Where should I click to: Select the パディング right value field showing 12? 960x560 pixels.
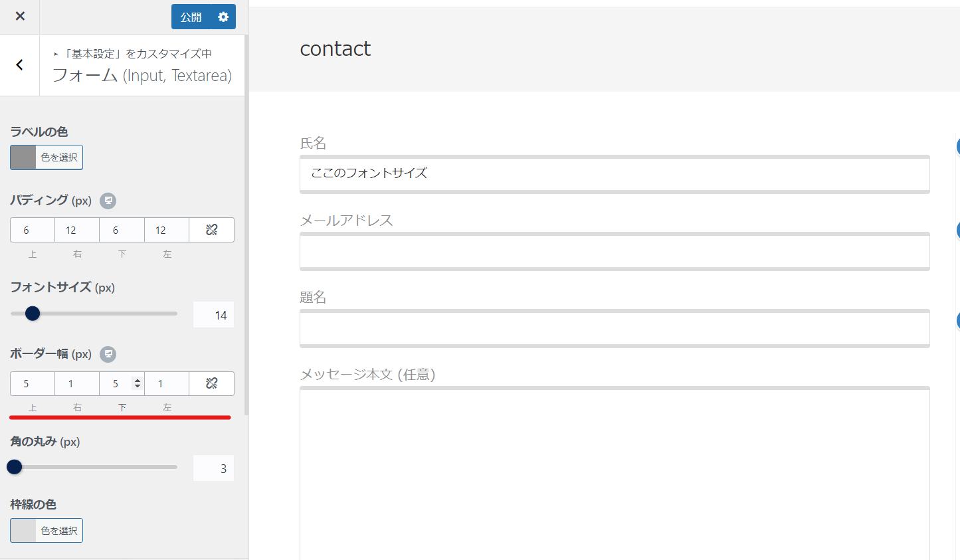[76, 229]
